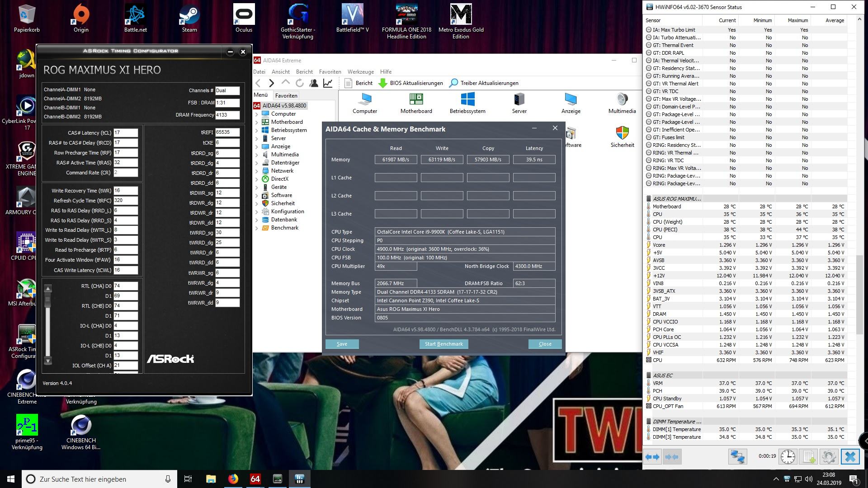Open Sicherheit category icon in AIDA64
This screenshot has height=488, width=868.
pyautogui.click(x=622, y=137)
